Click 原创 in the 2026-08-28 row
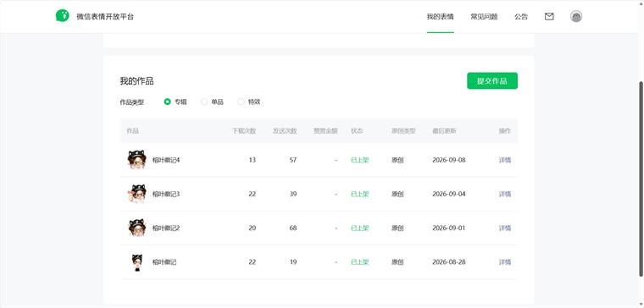Screen dimensions: 644x308 pos(397,262)
